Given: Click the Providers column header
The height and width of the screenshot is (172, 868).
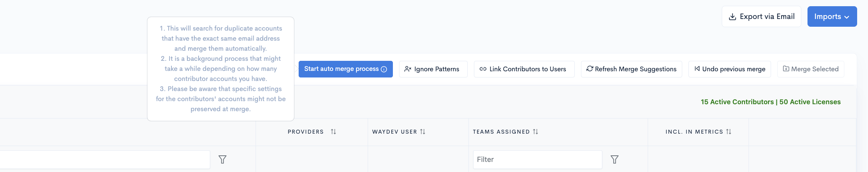Looking at the screenshot, I should (x=306, y=132).
